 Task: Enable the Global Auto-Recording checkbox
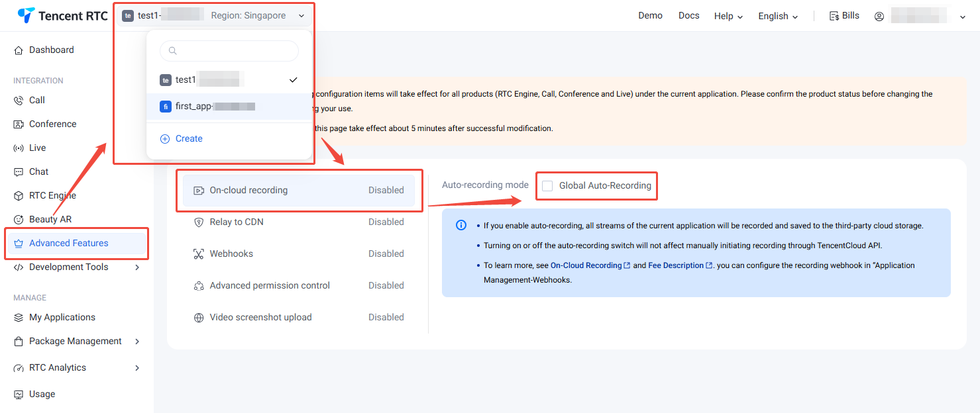pos(547,186)
